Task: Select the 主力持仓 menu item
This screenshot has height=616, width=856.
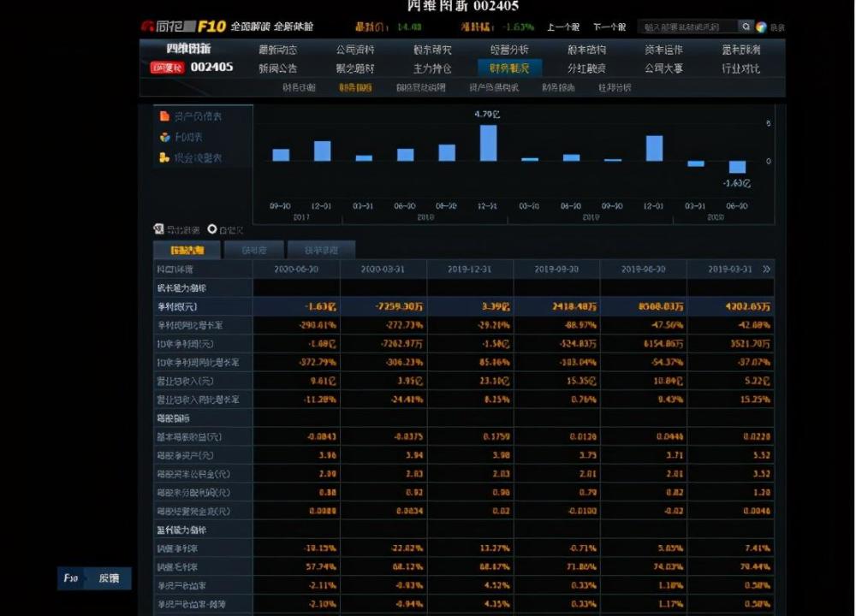Action: tap(432, 68)
